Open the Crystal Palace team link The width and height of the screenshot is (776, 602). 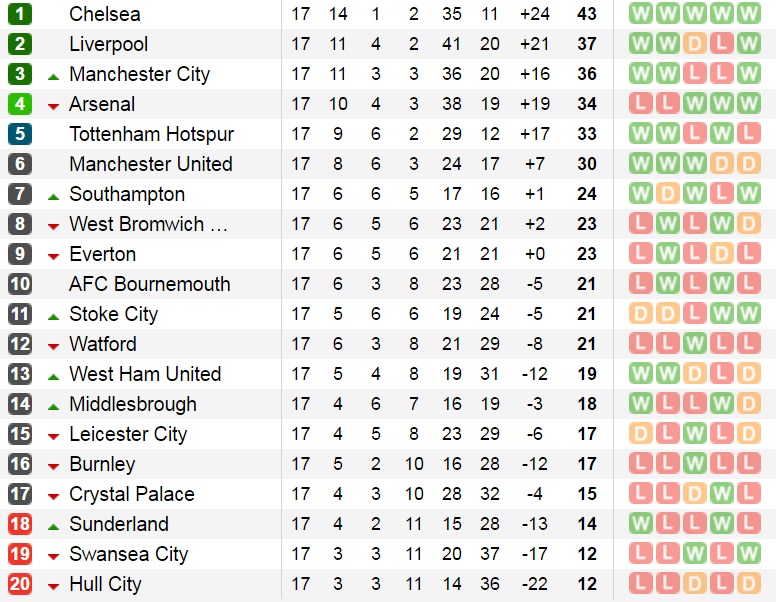(x=131, y=494)
